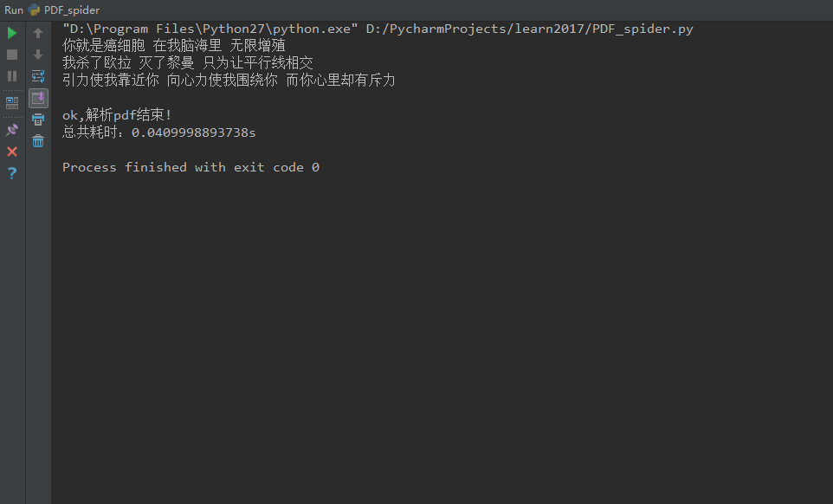Print the console contents
The height and width of the screenshot is (504, 833).
click(37, 120)
